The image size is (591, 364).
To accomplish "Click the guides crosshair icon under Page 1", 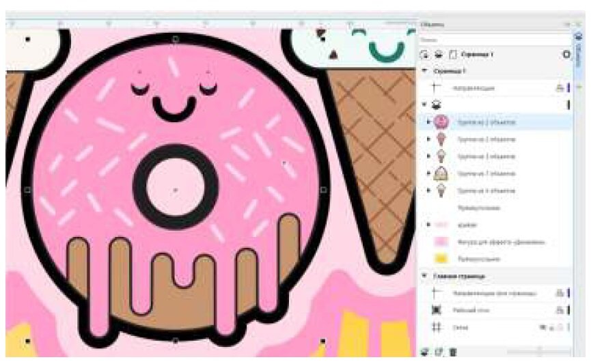I will coord(436,88).
